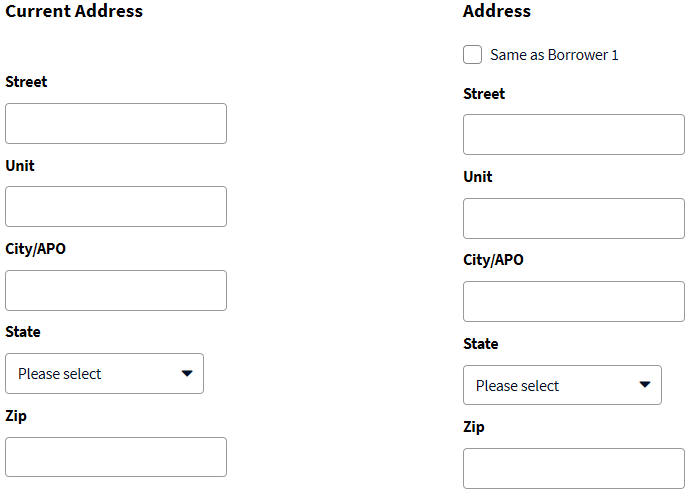
Task: Focus Street field in the Same as Borrower section
Action: 574,135
